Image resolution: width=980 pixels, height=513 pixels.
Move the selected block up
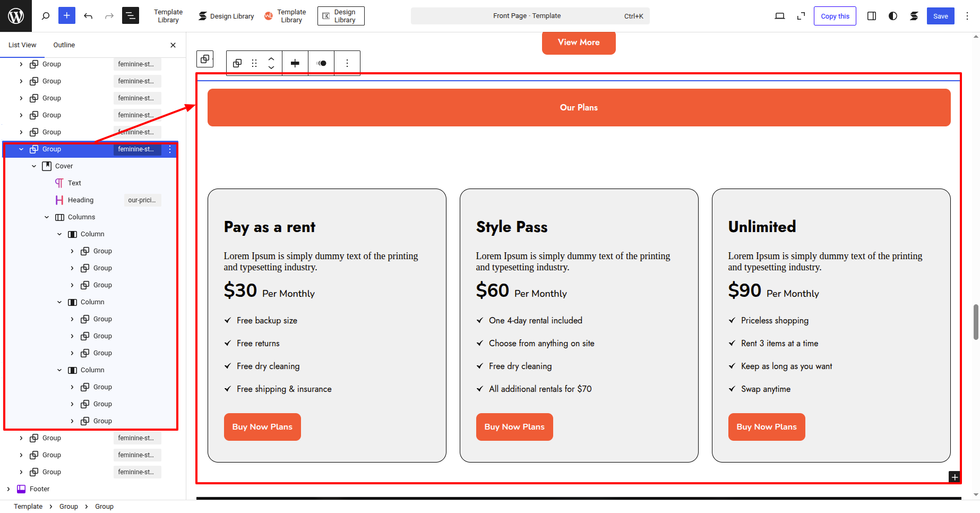tap(271, 59)
